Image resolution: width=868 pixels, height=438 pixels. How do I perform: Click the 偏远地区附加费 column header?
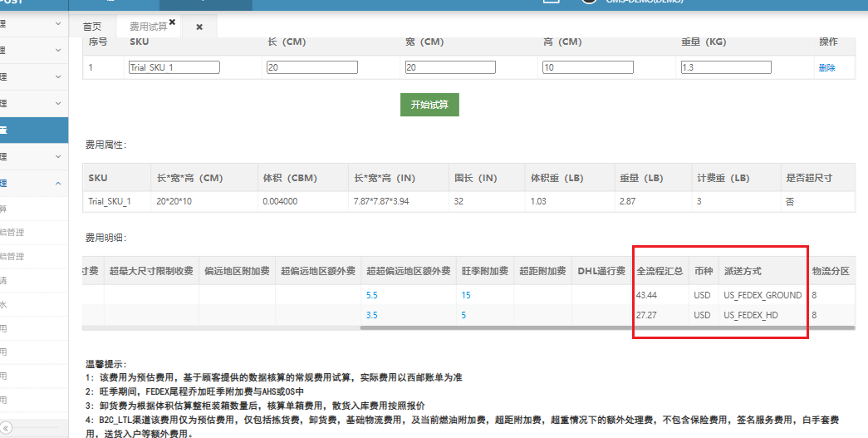[x=237, y=271]
